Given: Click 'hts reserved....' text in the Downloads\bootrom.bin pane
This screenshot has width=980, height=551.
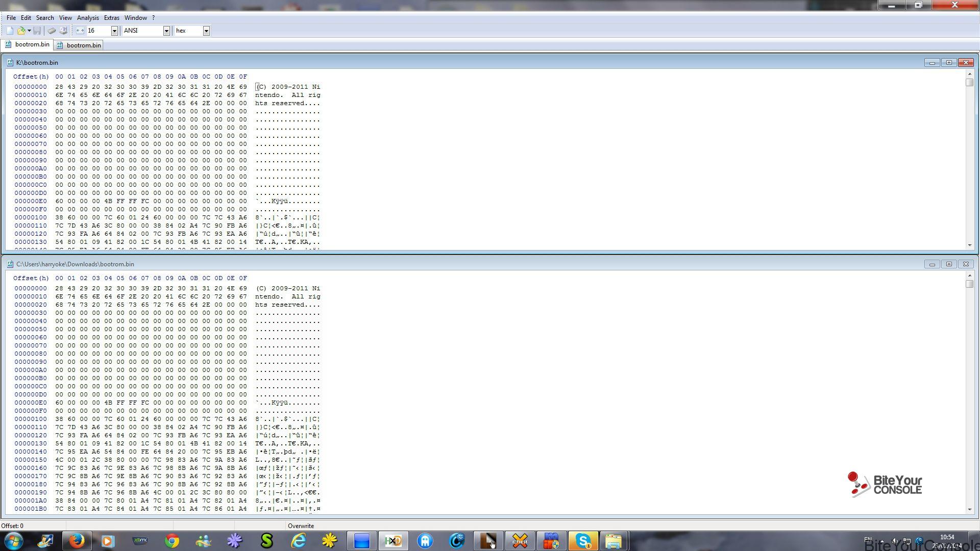Looking at the screenshot, I should [288, 305].
